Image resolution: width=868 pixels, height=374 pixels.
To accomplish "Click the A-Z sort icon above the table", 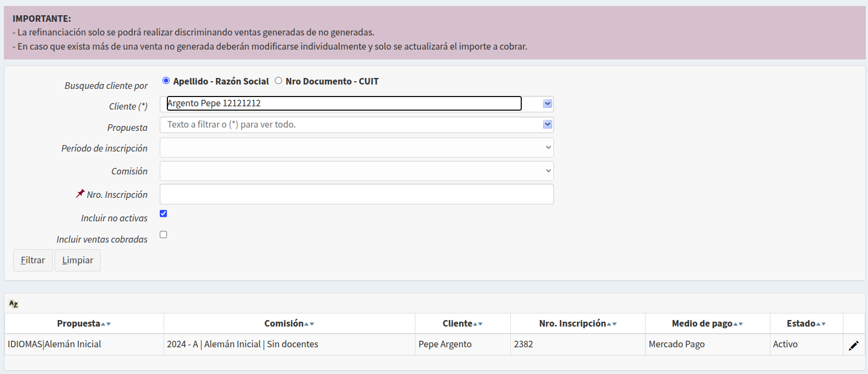I will point(14,304).
